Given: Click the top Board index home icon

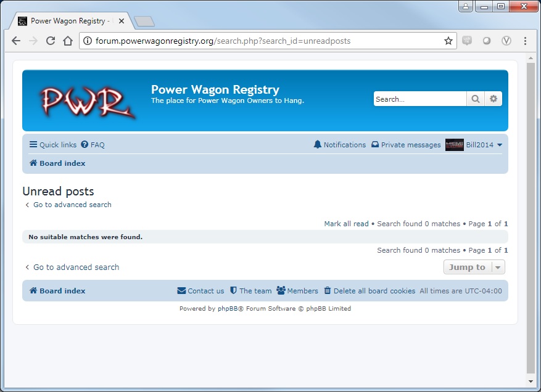Looking at the screenshot, I should [x=33, y=163].
